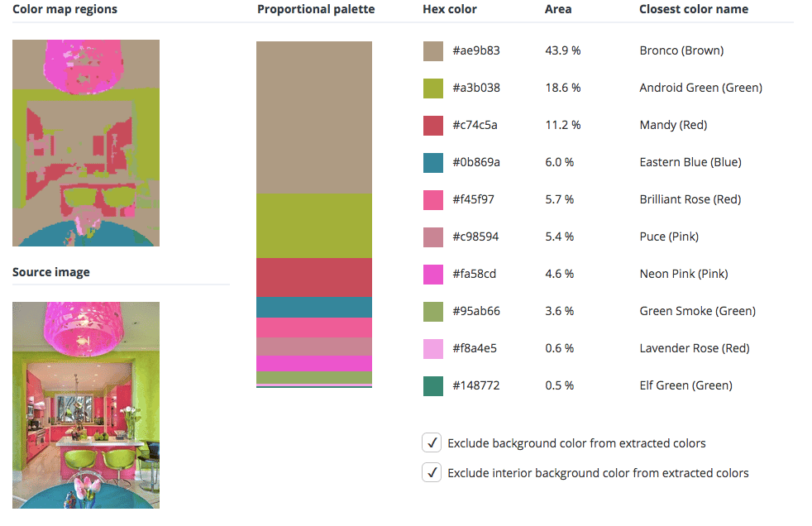Click the Bronco brown #ae9b83 color swatch
This screenshot has height=526, width=812.
pyautogui.click(x=433, y=51)
